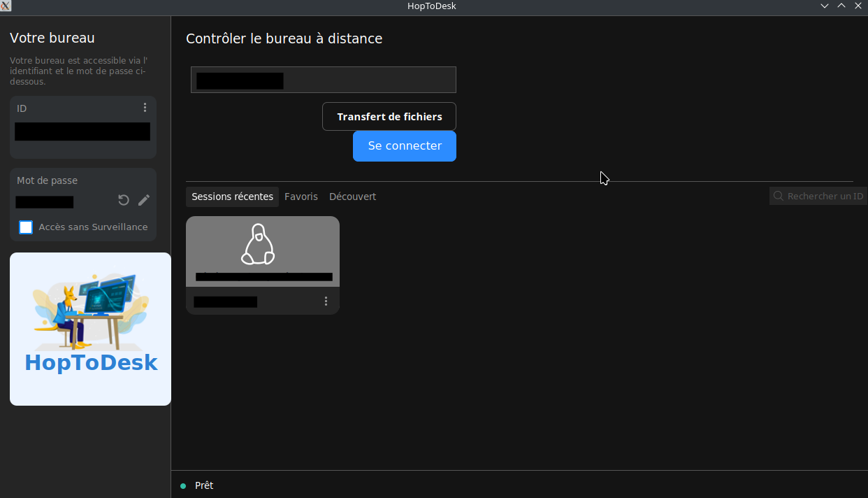868x498 pixels.
Task: Open the recent session card's three-dot menu
Action: point(326,301)
